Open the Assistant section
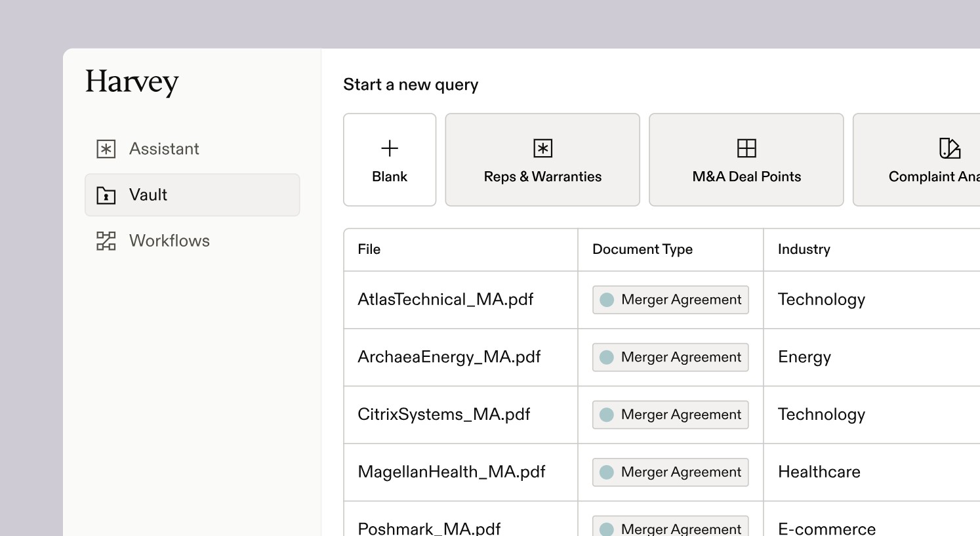 tap(164, 149)
